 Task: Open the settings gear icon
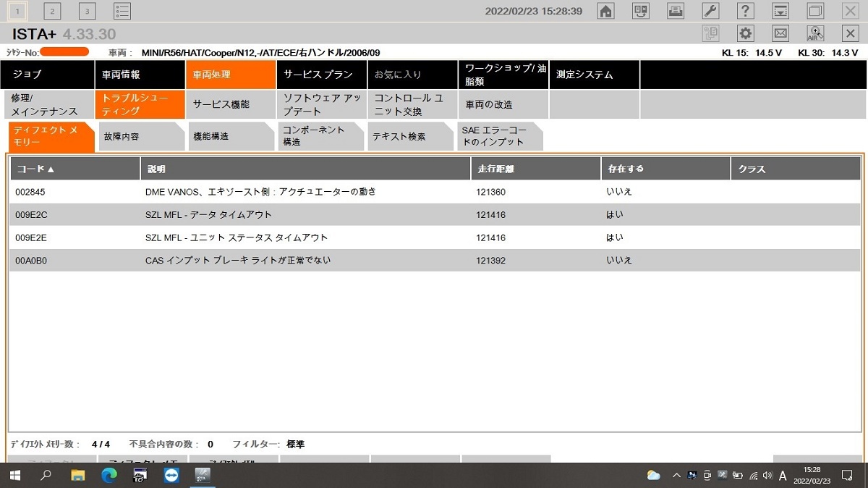746,33
